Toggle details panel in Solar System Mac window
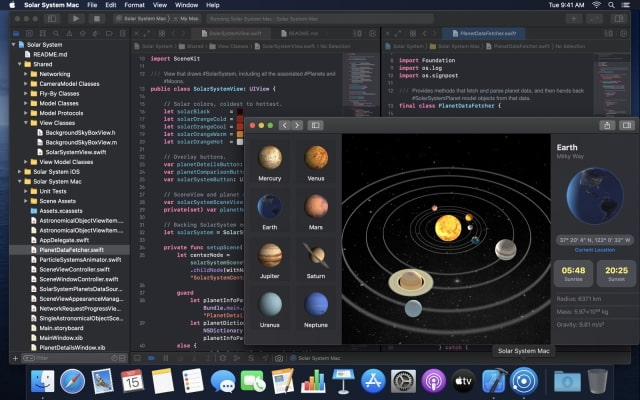This screenshot has width=640, height=400. [627, 125]
